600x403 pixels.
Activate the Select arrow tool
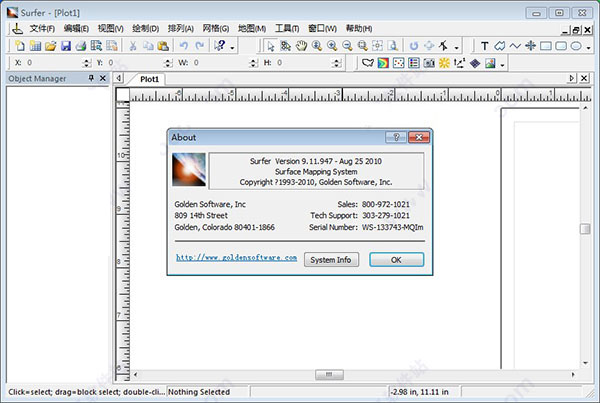(271, 46)
